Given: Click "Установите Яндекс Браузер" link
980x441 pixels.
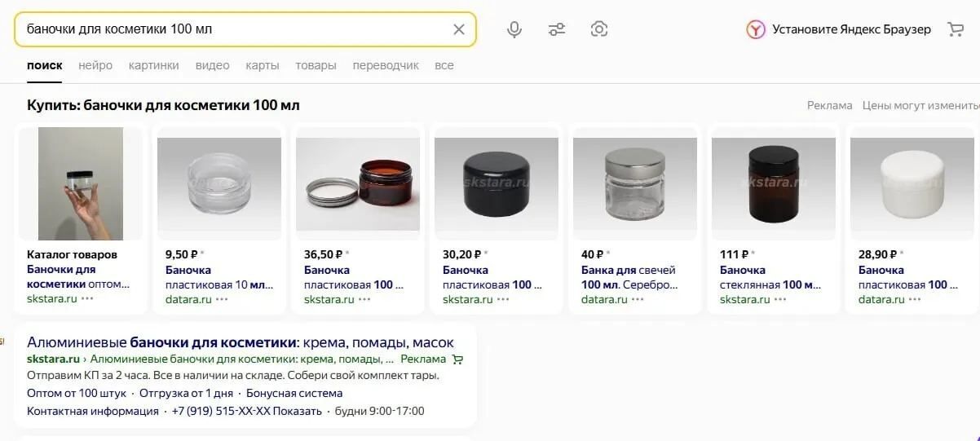Looking at the screenshot, I should 851,29.
